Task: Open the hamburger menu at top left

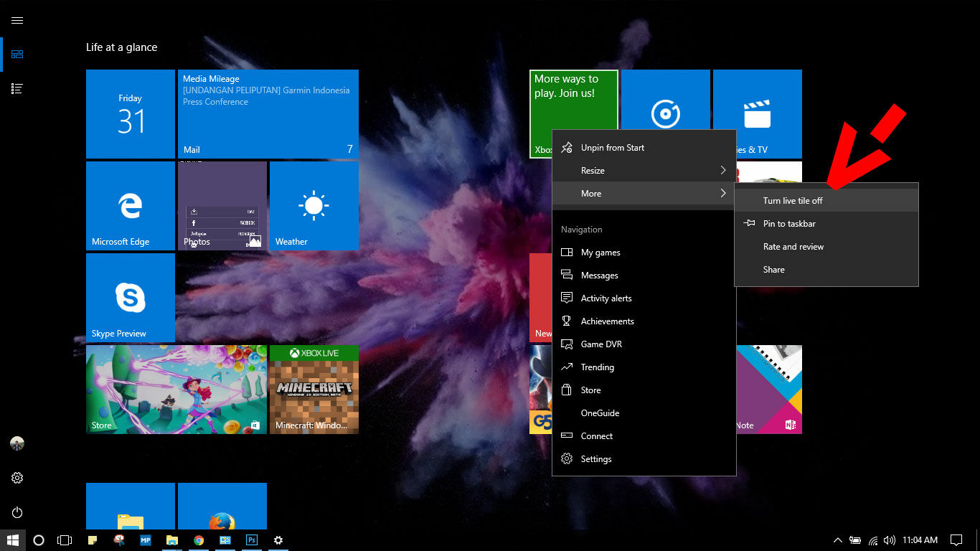Action: tap(17, 20)
